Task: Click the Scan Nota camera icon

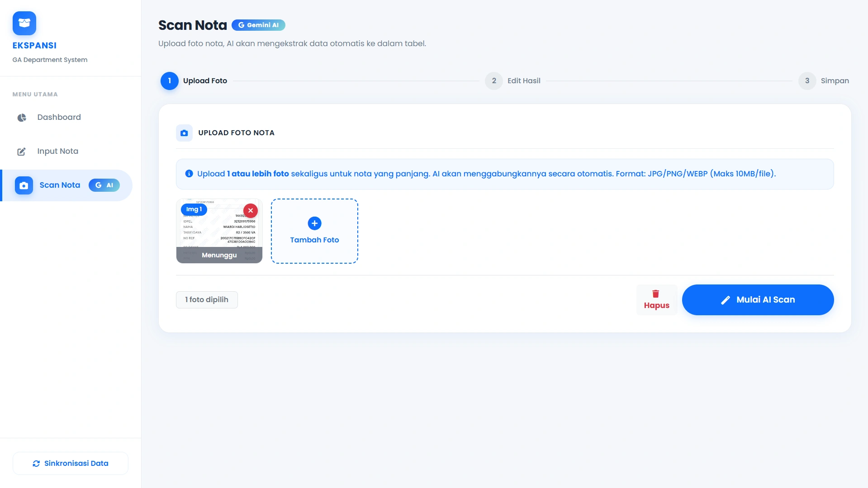Action: [24, 185]
